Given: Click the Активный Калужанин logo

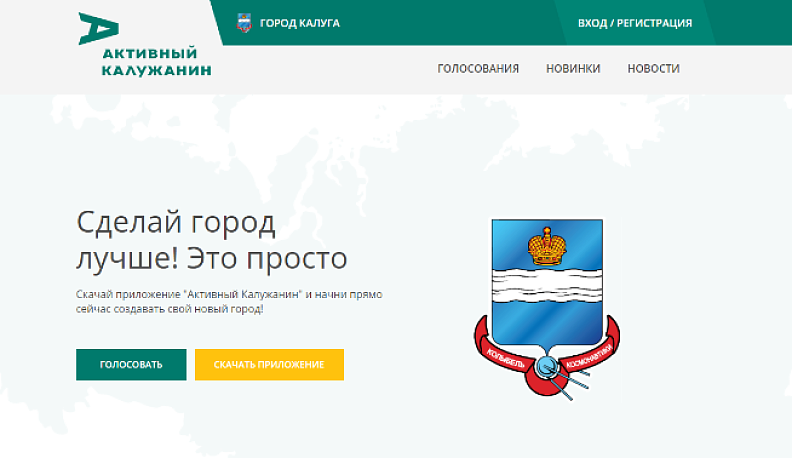Looking at the screenshot, I should [145, 44].
